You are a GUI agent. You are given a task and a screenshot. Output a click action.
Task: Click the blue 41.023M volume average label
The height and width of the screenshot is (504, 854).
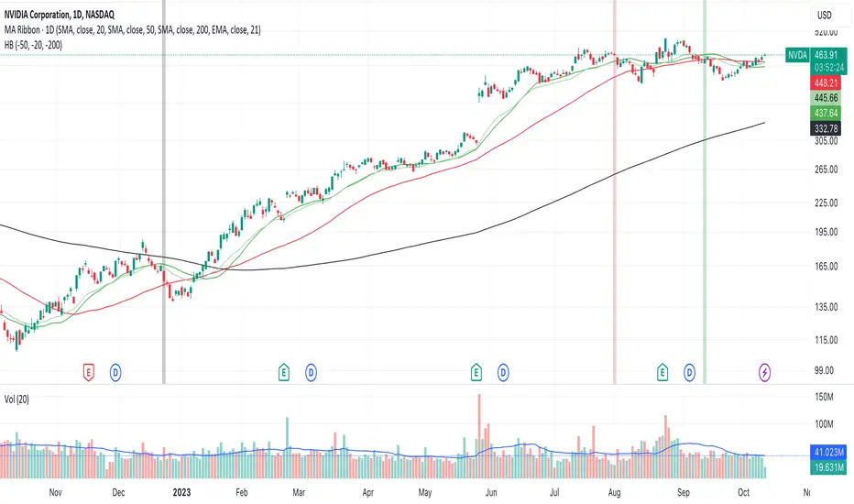tap(829, 453)
